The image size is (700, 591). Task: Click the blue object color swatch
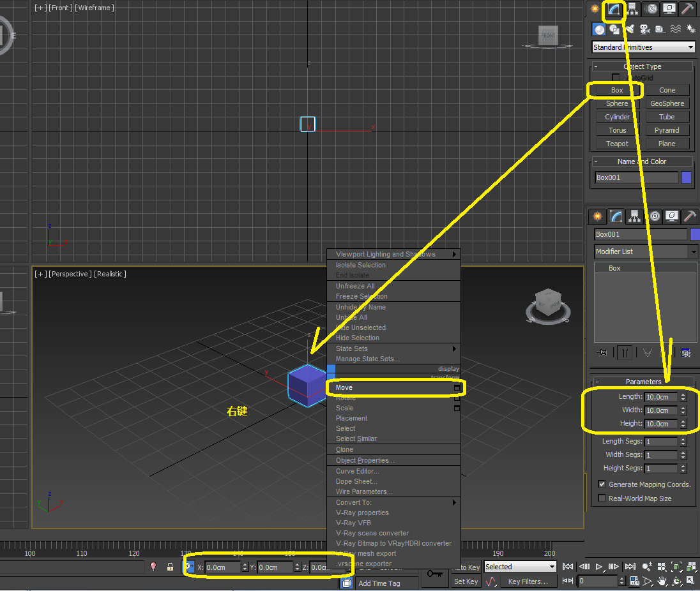(687, 177)
